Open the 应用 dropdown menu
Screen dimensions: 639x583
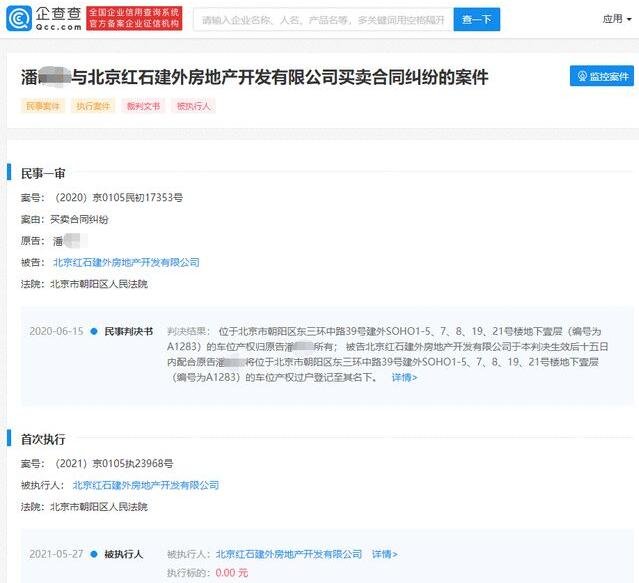tap(617, 19)
